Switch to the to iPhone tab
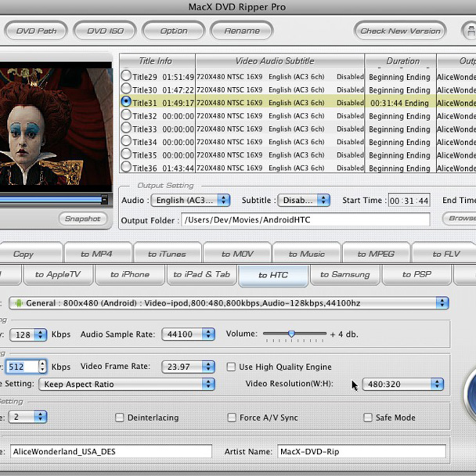The height and width of the screenshot is (476, 476). pyautogui.click(x=130, y=274)
